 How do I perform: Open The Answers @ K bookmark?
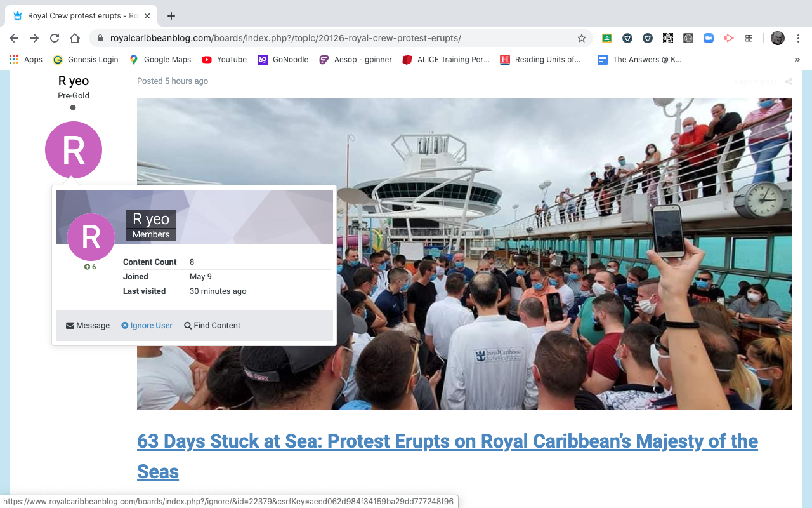tap(639, 60)
